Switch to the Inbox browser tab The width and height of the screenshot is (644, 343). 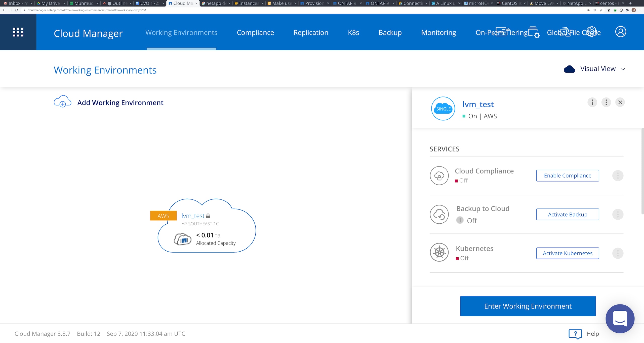(x=18, y=3)
